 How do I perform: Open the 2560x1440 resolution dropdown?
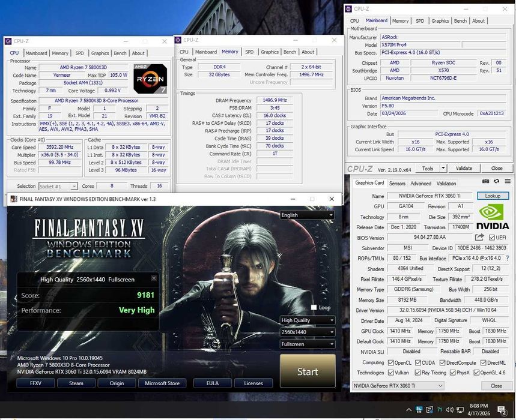pos(308,332)
